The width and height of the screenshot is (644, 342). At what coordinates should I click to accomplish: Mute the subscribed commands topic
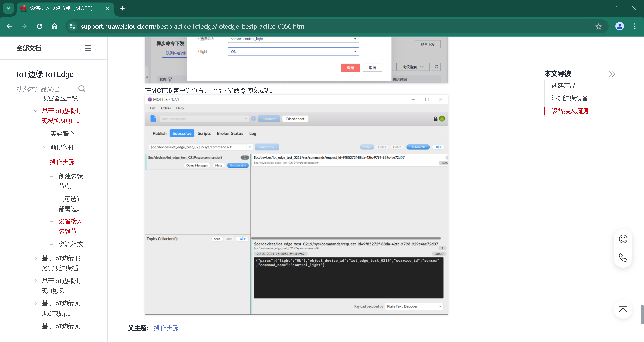[x=219, y=165]
